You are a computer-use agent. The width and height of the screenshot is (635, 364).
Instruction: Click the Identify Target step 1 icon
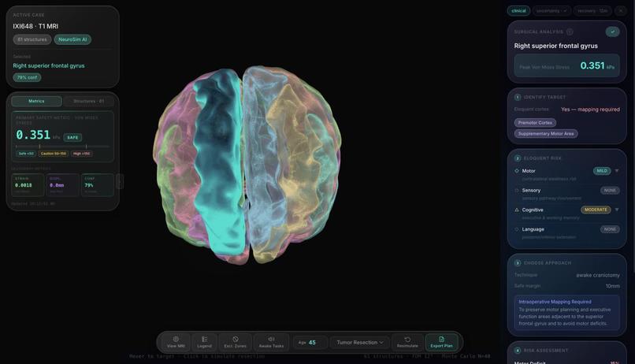[518, 97]
